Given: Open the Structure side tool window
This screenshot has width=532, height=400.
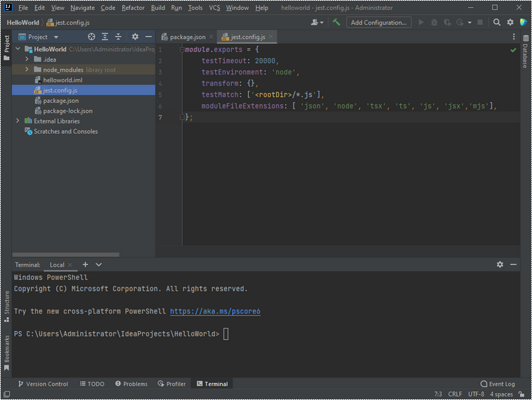Looking at the screenshot, I should [6, 306].
